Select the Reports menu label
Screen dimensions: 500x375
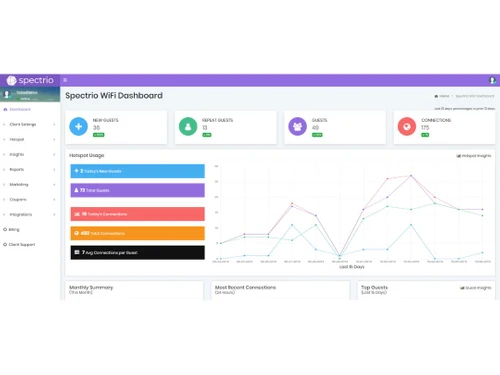tap(17, 169)
